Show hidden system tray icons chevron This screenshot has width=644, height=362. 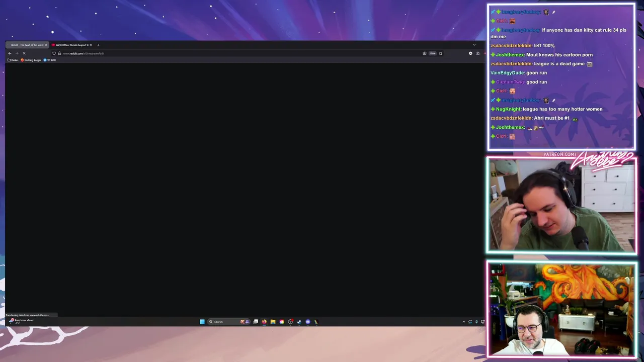pos(464,322)
